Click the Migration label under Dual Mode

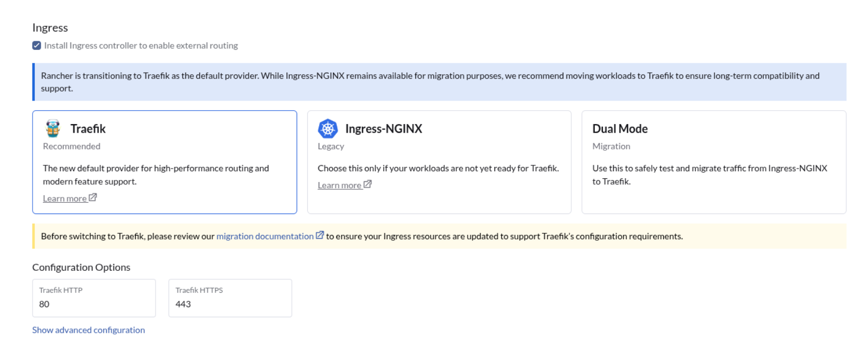611,146
